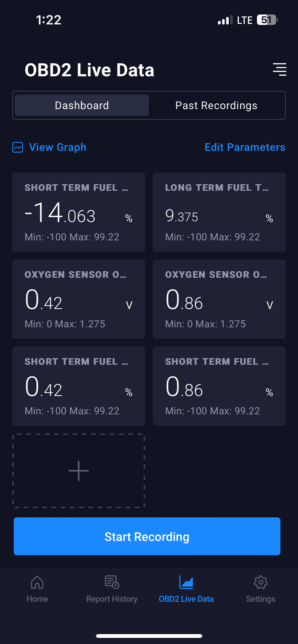The width and height of the screenshot is (298, 644).
Task: Switch to the Dashboard segment
Action: click(x=82, y=105)
